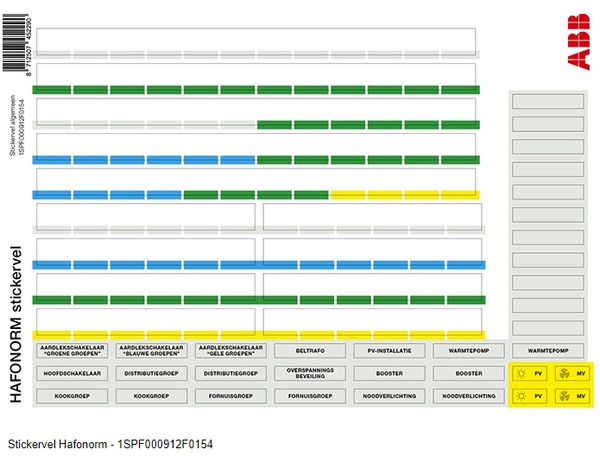Screen dimensions: 600x456
Task: Select the PV-installatie label
Action: coord(389,350)
